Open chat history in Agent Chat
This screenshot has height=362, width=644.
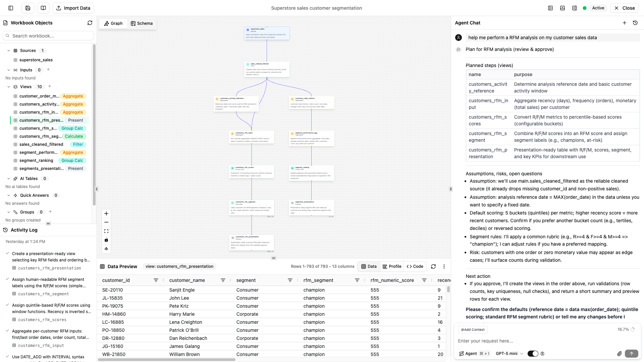pyautogui.click(x=635, y=23)
